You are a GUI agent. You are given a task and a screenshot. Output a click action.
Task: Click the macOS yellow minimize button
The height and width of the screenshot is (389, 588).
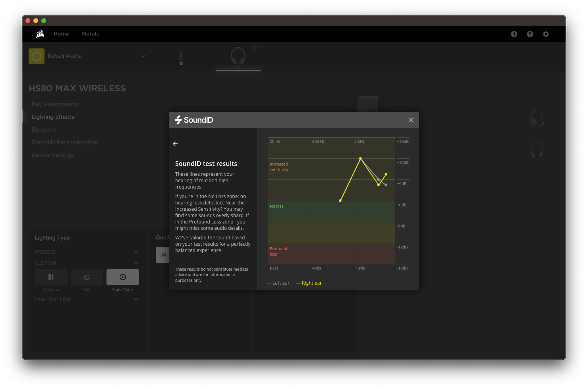(x=36, y=21)
